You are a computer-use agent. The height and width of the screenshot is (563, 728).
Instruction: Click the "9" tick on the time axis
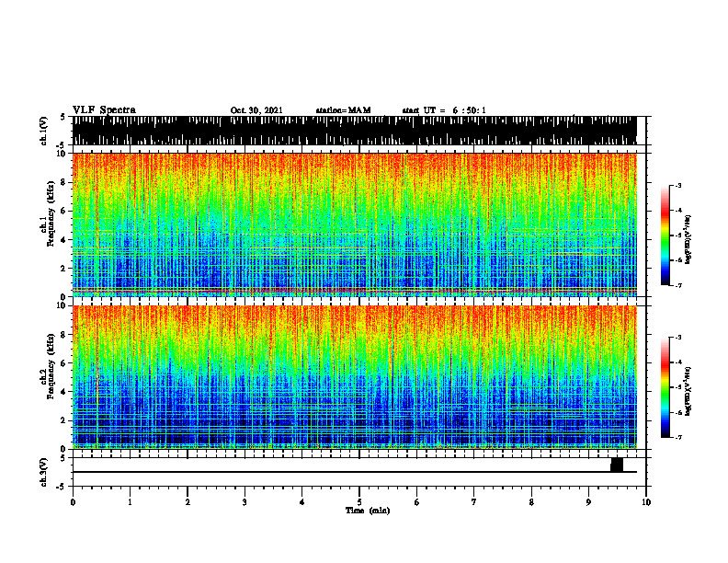[588, 502]
